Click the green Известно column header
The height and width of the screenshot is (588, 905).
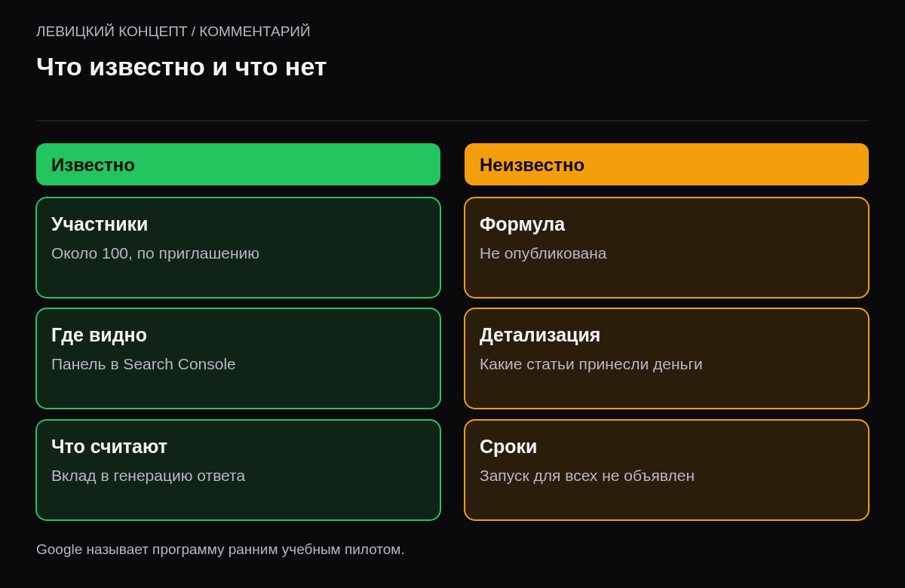[238, 164]
